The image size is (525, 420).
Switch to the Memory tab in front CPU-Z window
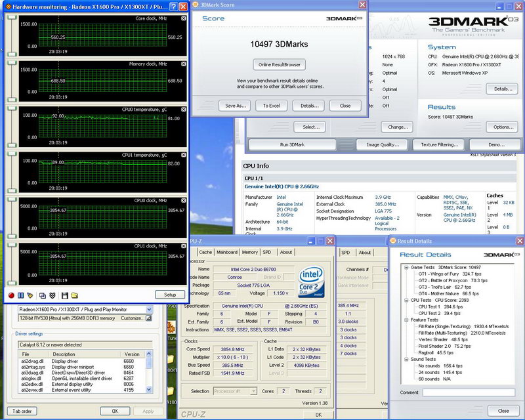[x=250, y=252]
